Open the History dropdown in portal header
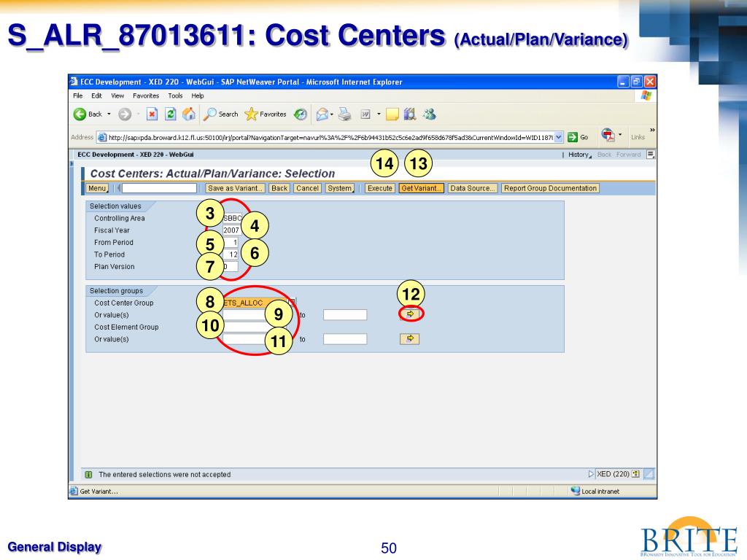747x560 pixels. click(x=580, y=155)
